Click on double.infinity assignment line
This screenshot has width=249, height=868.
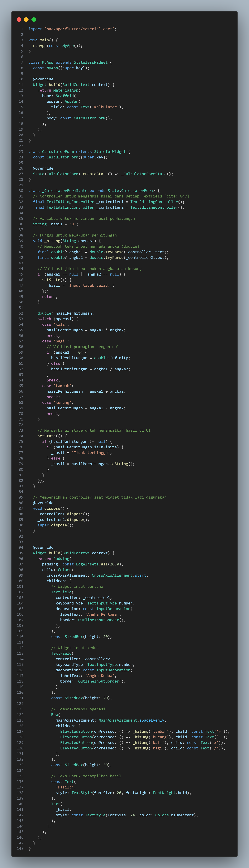[x=90, y=358]
